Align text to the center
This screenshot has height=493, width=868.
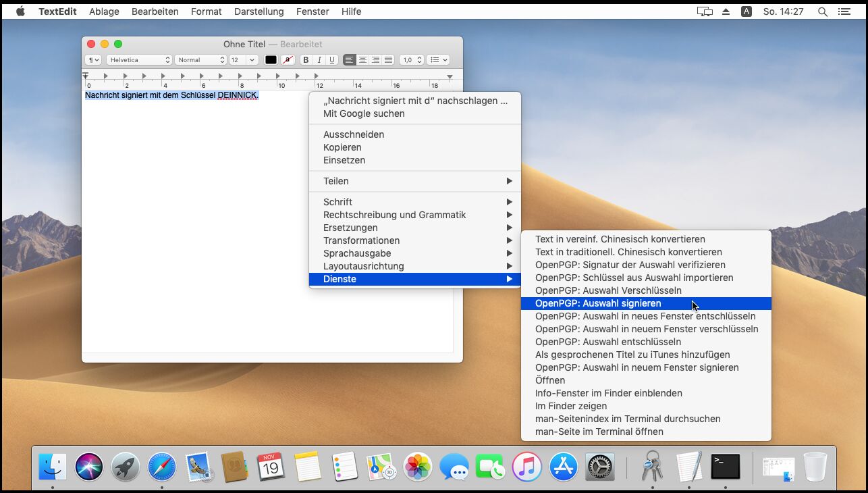pyautogui.click(x=362, y=60)
